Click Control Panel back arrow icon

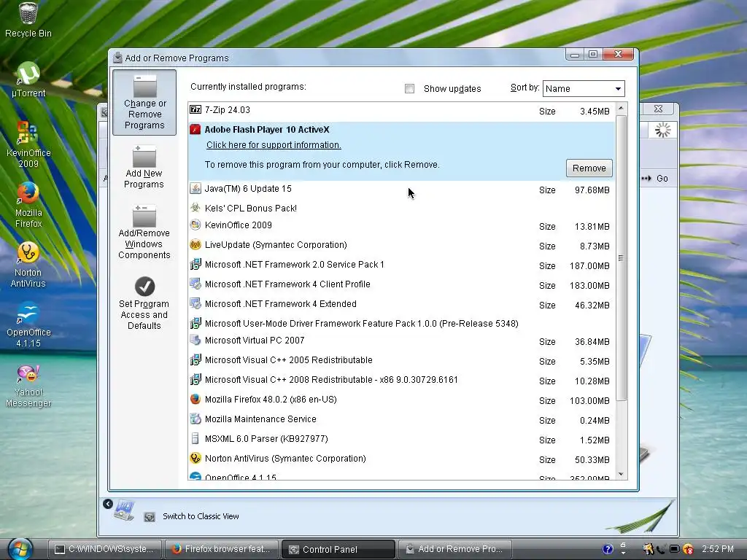[108, 504]
